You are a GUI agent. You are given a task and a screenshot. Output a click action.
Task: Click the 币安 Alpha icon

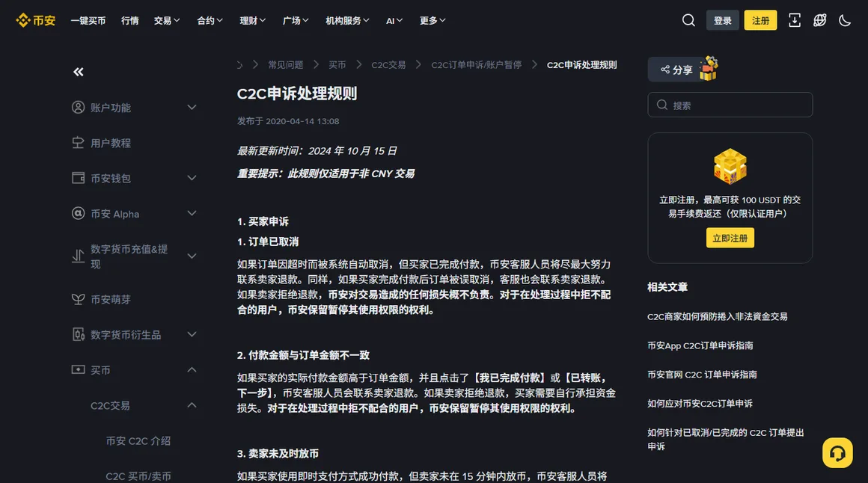(x=78, y=214)
